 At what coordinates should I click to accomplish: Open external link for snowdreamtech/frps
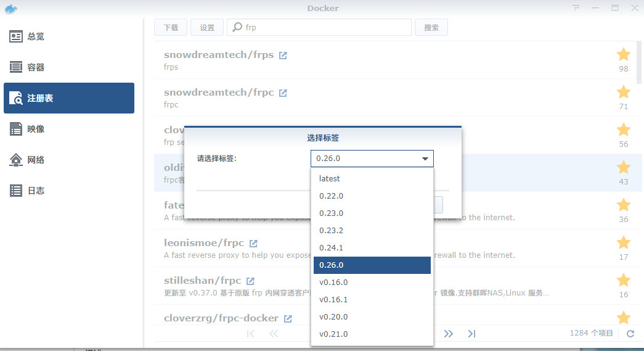283,55
